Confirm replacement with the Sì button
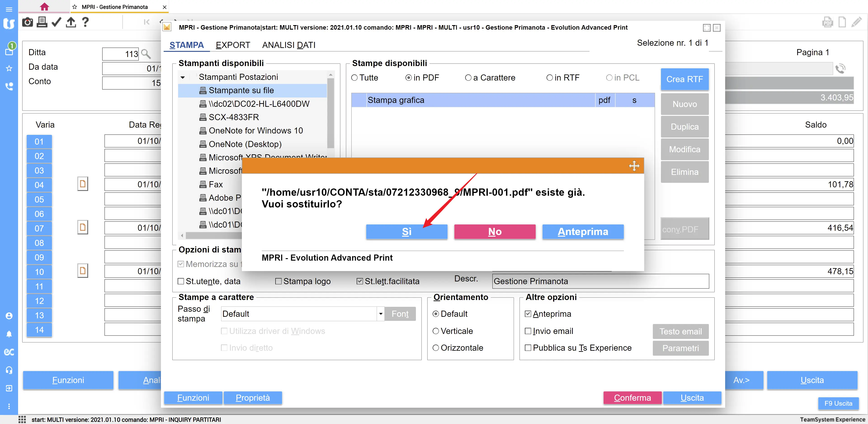The image size is (868, 424). click(406, 232)
